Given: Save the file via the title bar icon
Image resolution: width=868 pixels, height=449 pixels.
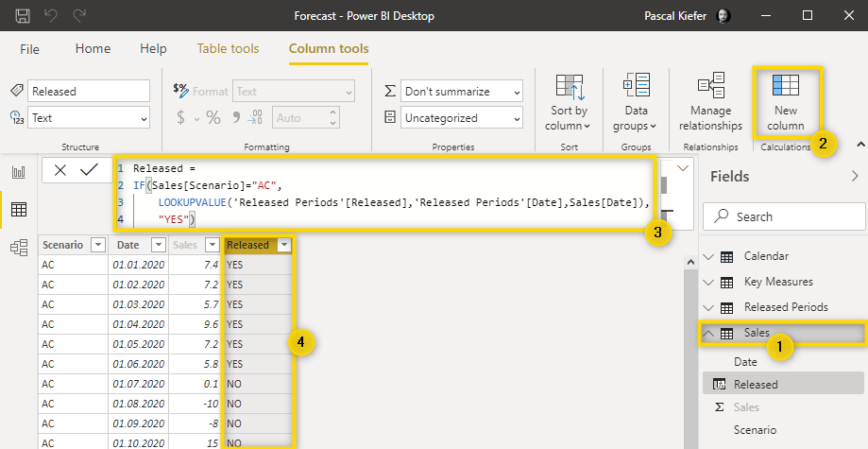Looking at the screenshot, I should tap(23, 15).
